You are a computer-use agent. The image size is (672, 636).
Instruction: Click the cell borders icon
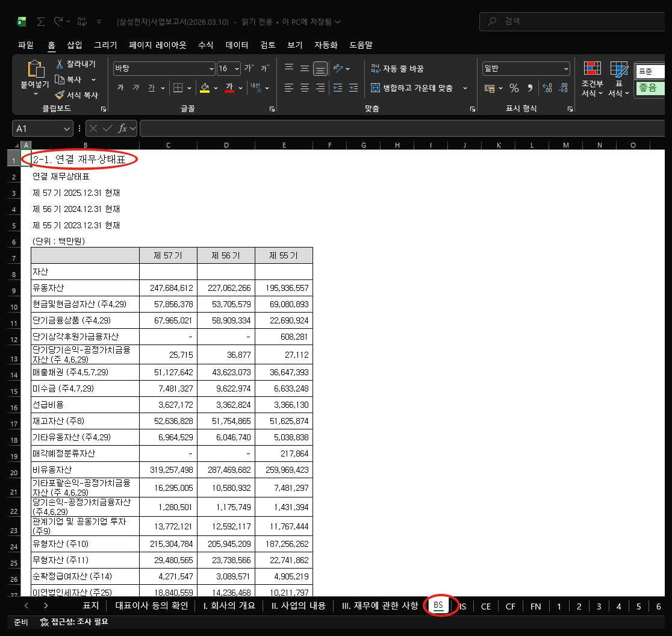[178, 87]
